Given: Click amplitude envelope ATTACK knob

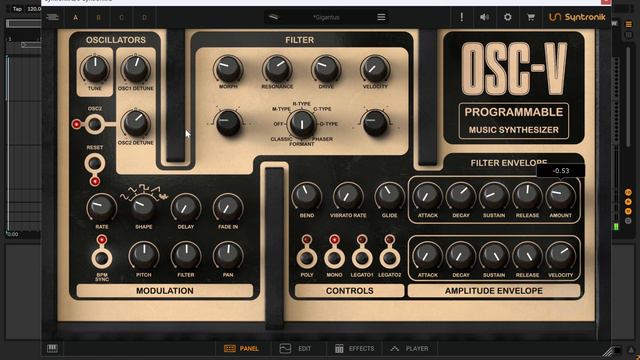Looking at the screenshot, I should pos(427,256).
